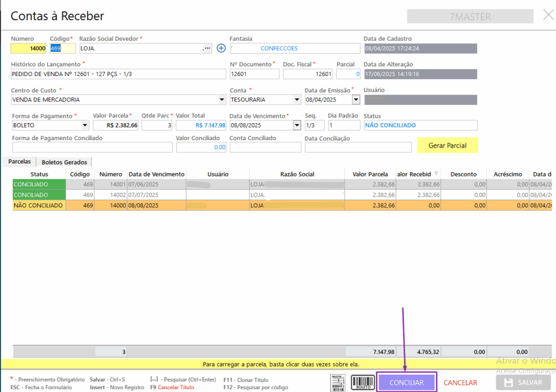Viewport: 556px width, 392px height.
Task: Select the NÃO CONCILIADO installment row 14000
Action: coord(217,205)
